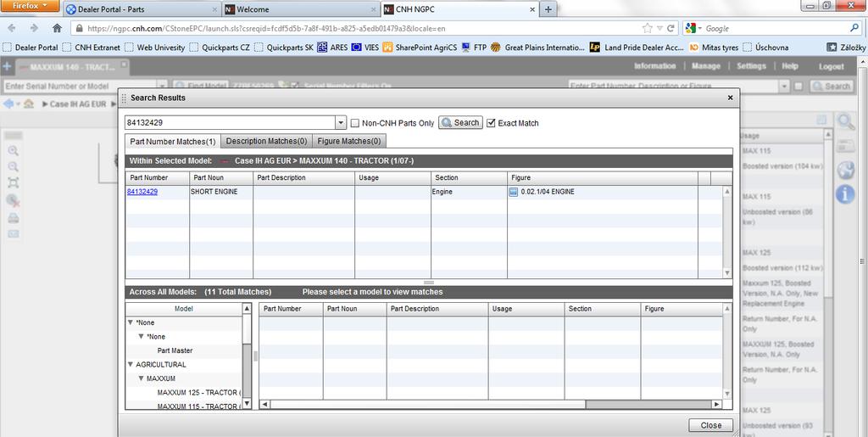
Task: Click the Firefox back navigation arrow
Action: 12,28
